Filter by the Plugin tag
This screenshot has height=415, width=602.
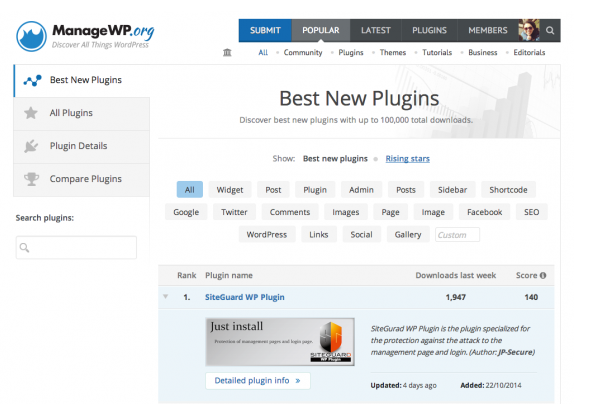coord(315,190)
